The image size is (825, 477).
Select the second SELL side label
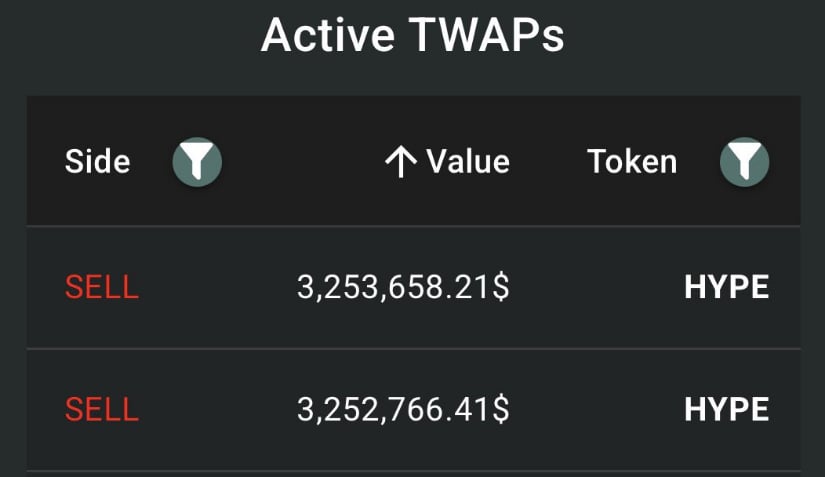[102, 410]
